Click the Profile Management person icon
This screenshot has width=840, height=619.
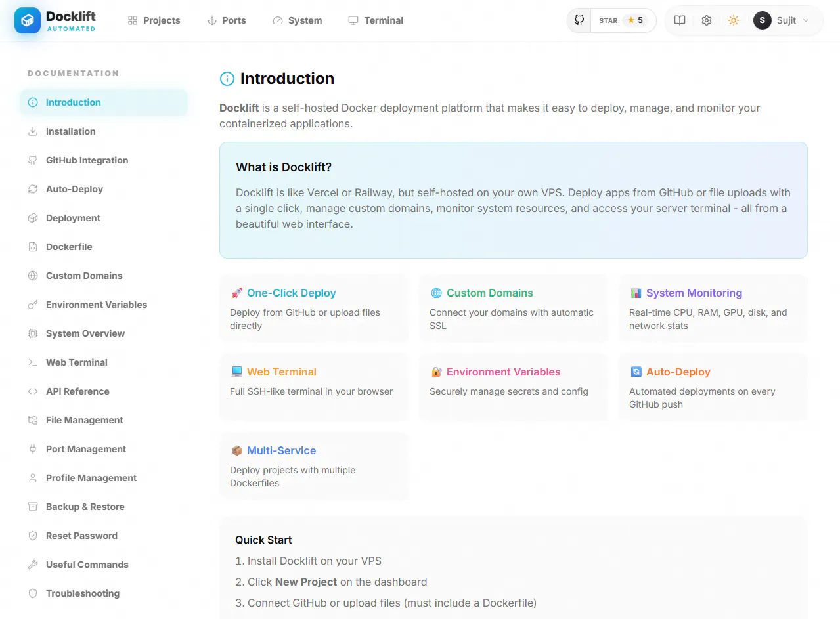pyautogui.click(x=33, y=478)
